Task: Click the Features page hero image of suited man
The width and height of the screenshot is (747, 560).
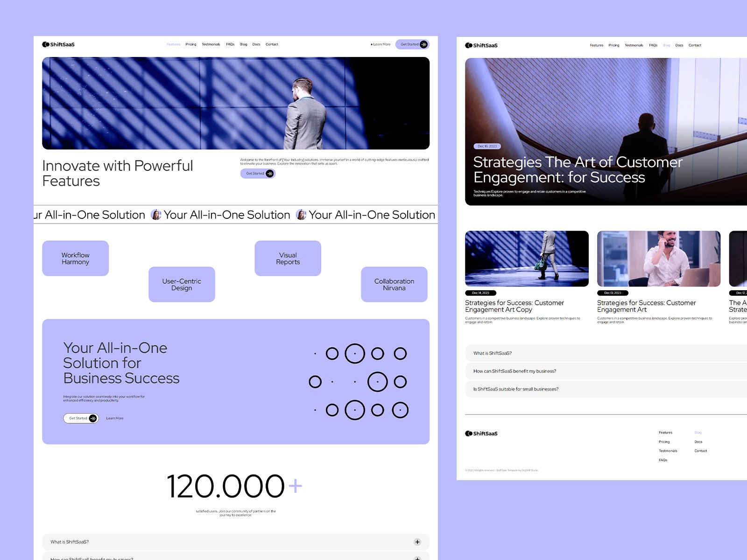Action: pyautogui.click(x=236, y=103)
